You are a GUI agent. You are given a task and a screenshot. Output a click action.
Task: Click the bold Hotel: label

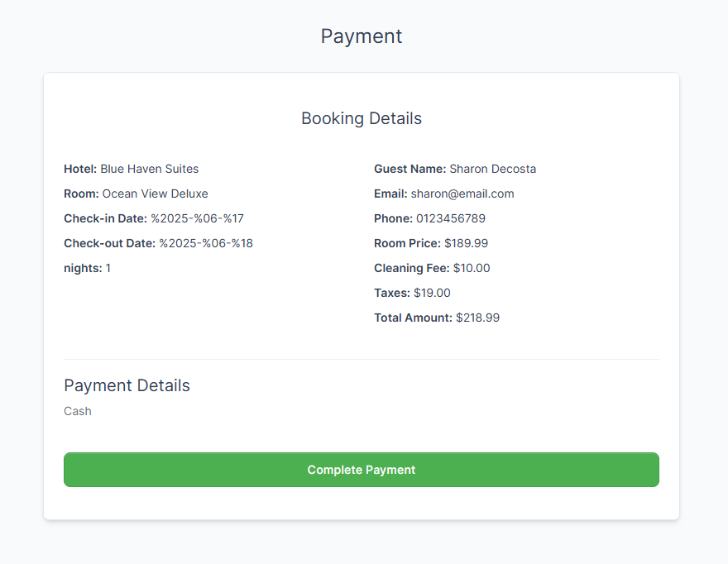(x=80, y=169)
